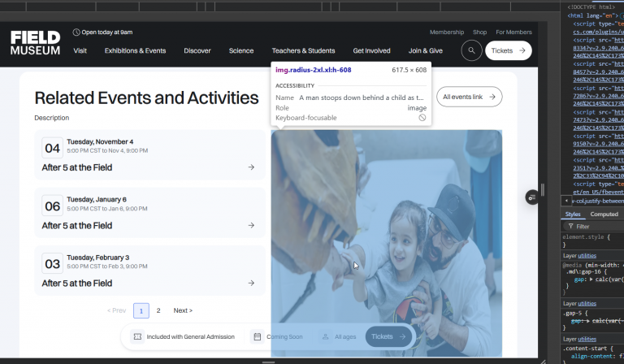
Task: Open the Get Involved menu
Action: click(371, 50)
